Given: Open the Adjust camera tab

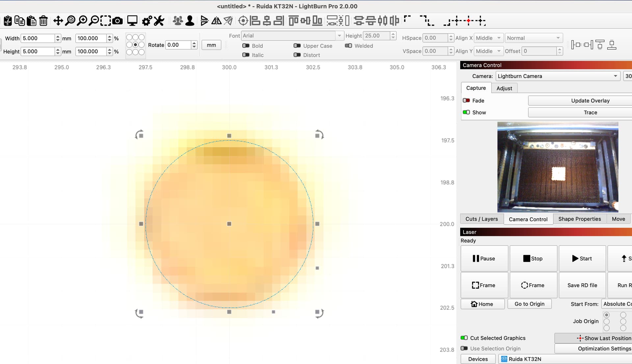Looking at the screenshot, I should 504,88.
